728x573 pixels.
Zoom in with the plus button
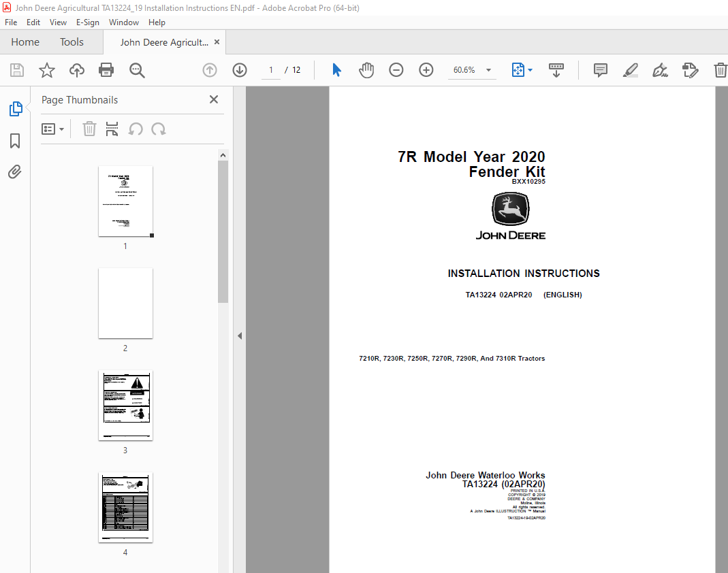click(426, 70)
